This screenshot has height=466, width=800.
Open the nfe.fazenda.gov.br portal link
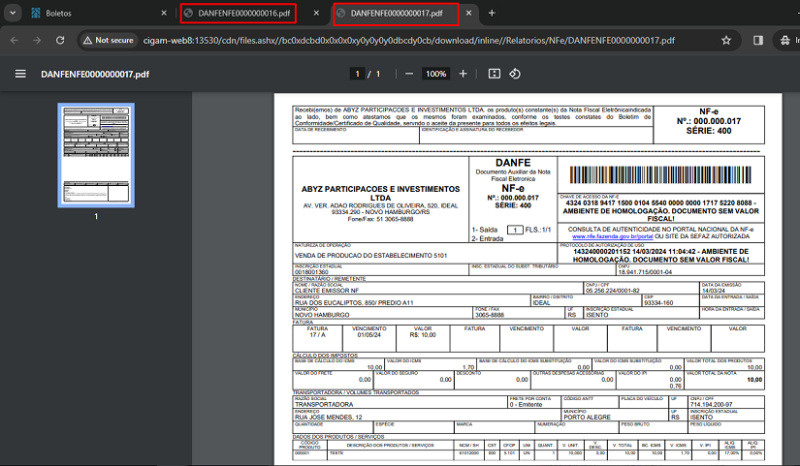click(612, 236)
